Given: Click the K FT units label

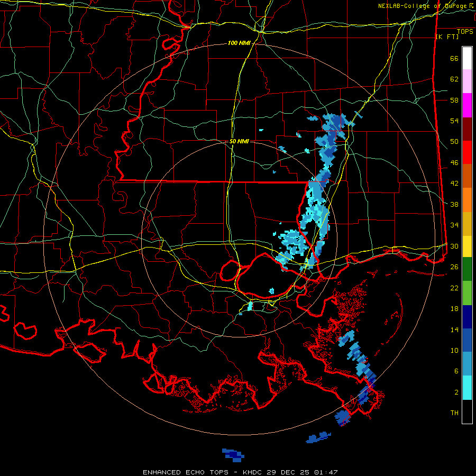Looking at the screenshot, I should click(x=447, y=36).
